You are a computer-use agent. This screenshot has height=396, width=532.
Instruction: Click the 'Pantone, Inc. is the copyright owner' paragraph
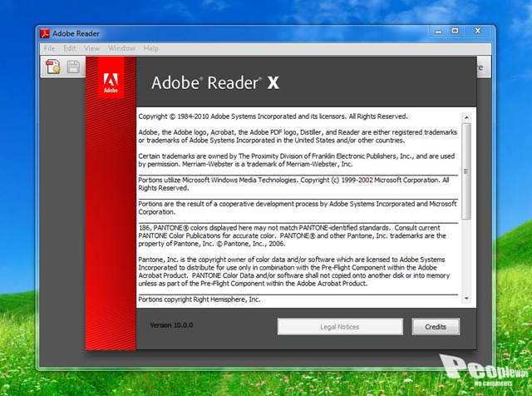pos(293,272)
